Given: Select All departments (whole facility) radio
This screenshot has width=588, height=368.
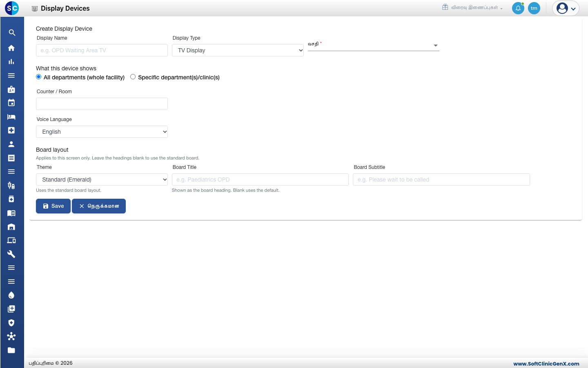Looking at the screenshot, I should point(39,77).
